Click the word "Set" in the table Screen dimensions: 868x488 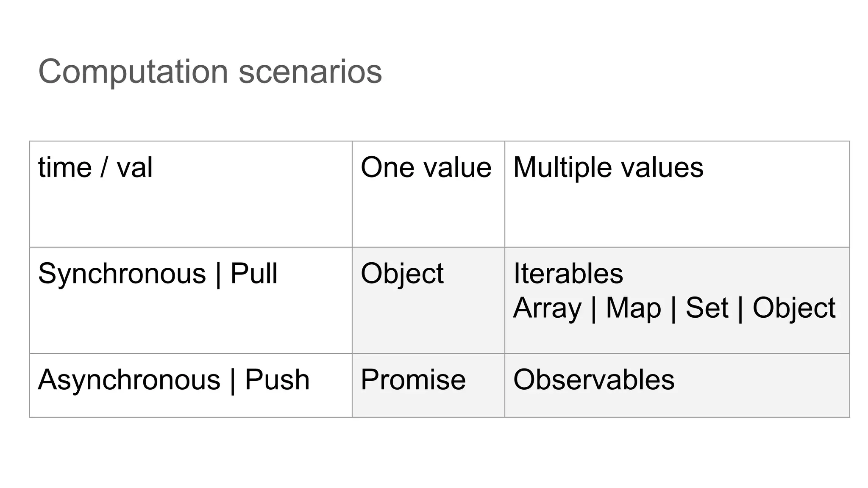click(x=707, y=308)
